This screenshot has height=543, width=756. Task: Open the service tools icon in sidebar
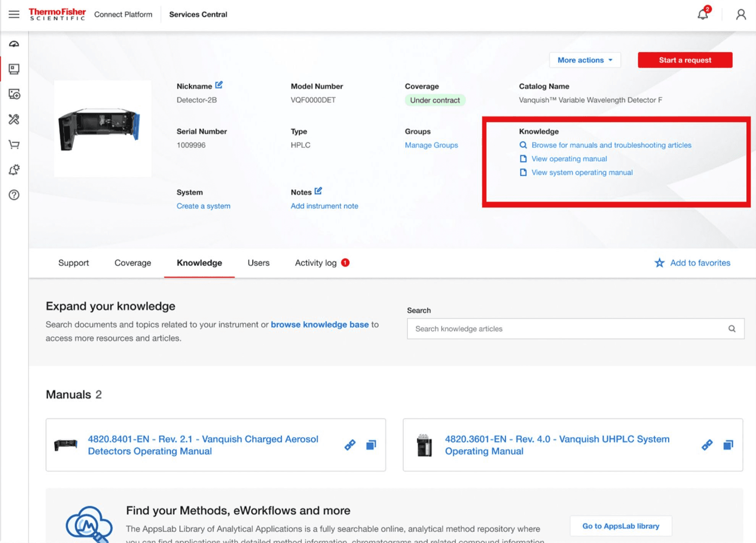[14, 119]
